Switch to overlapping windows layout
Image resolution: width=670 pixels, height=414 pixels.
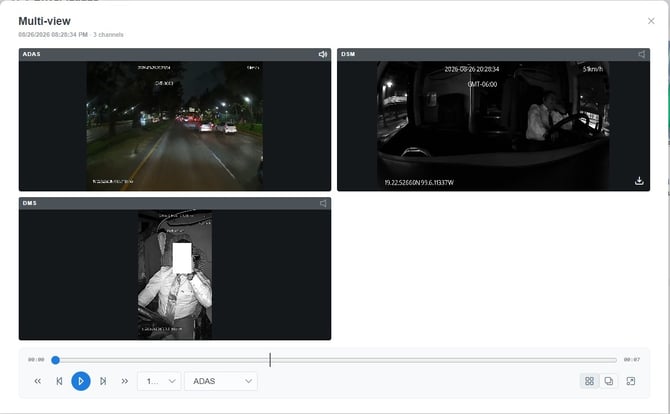(x=608, y=381)
